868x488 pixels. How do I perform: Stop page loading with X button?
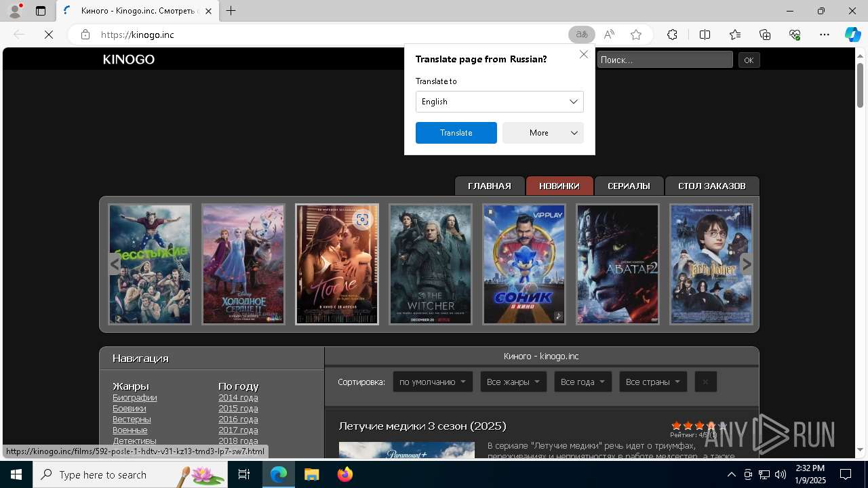pyautogui.click(x=49, y=35)
